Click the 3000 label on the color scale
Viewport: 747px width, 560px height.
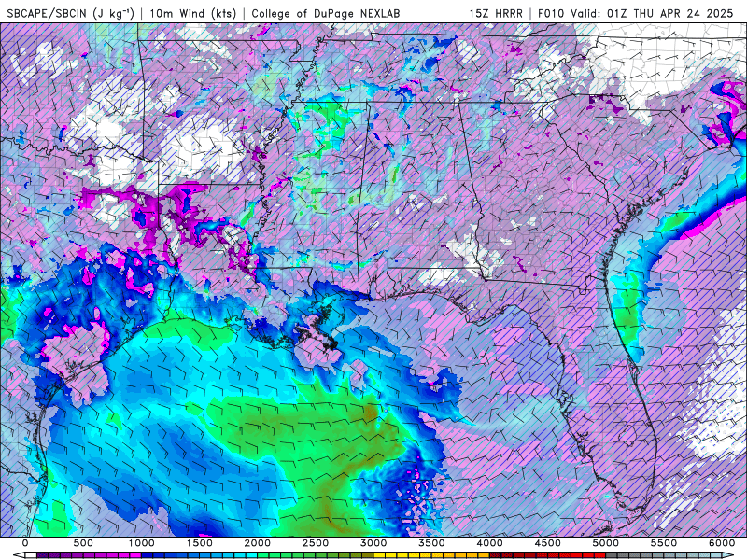373,543
